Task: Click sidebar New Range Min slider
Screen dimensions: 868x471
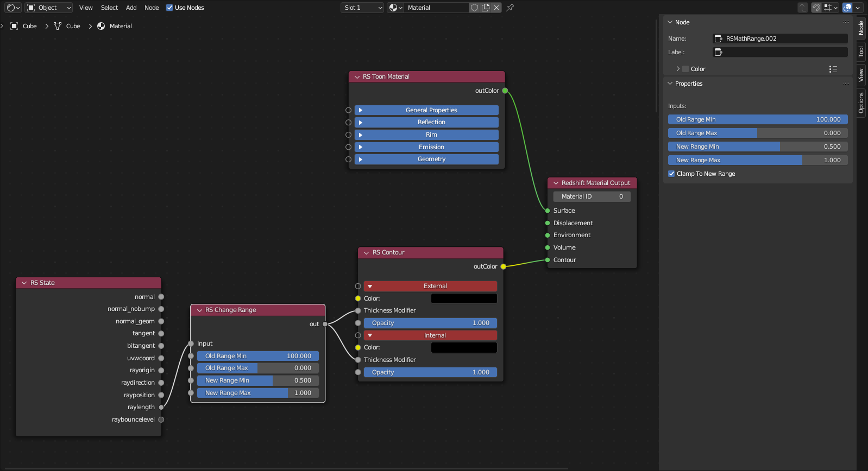Action: coord(758,147)
